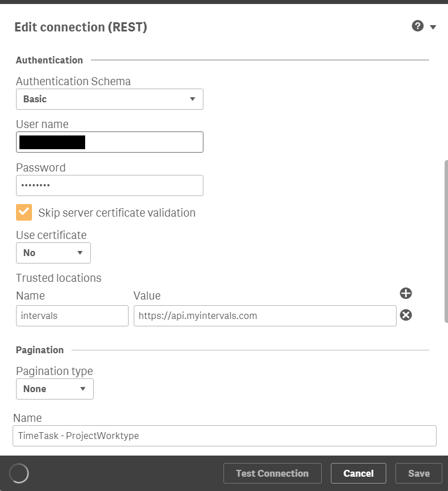Add a new trusted location with the plus icon

click(x=406, y=293)
